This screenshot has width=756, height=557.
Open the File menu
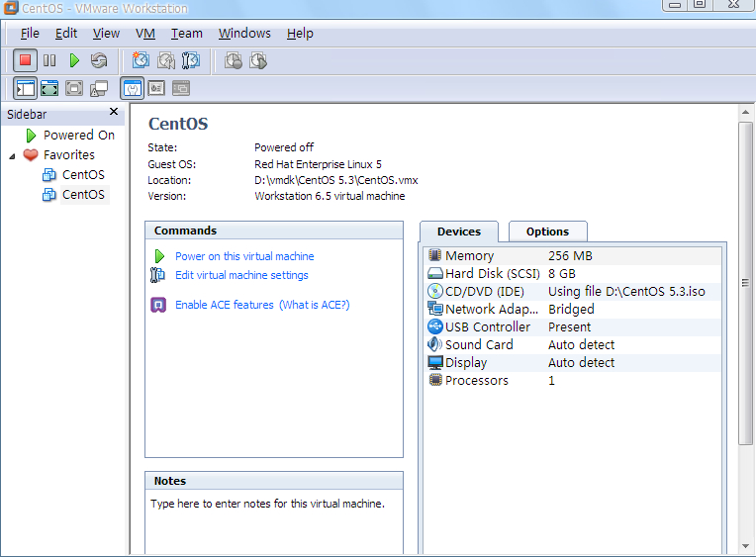30,34
